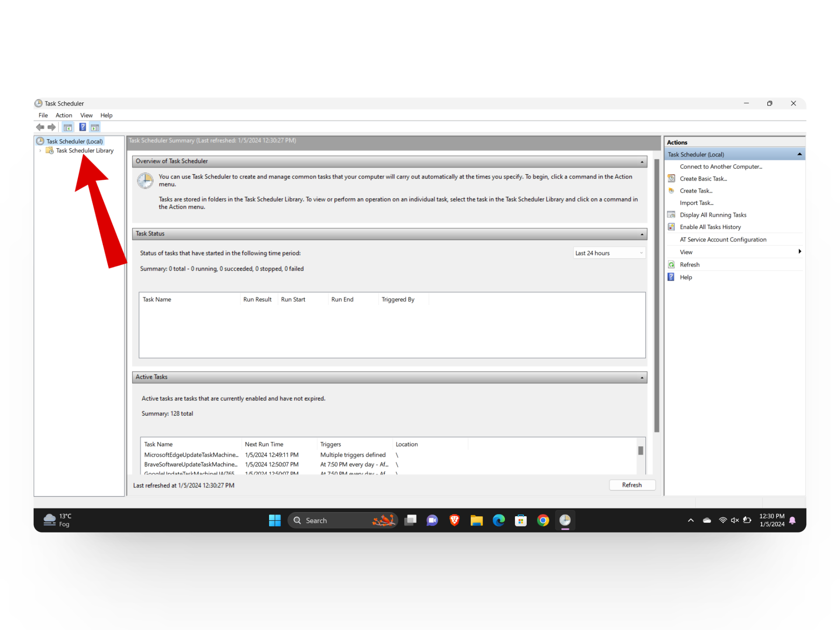Collapse the Overview of Task Scheduler section

tap(642, 162)
